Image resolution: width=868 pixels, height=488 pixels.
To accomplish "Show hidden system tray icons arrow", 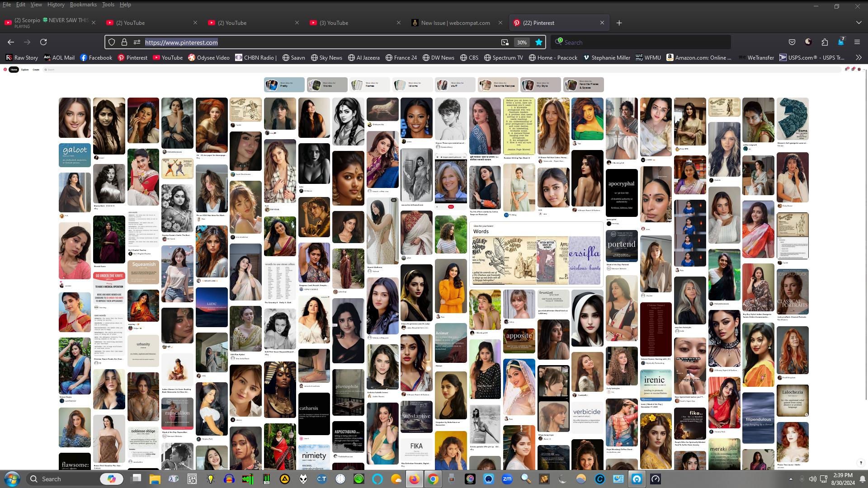I will pos(791,479).
